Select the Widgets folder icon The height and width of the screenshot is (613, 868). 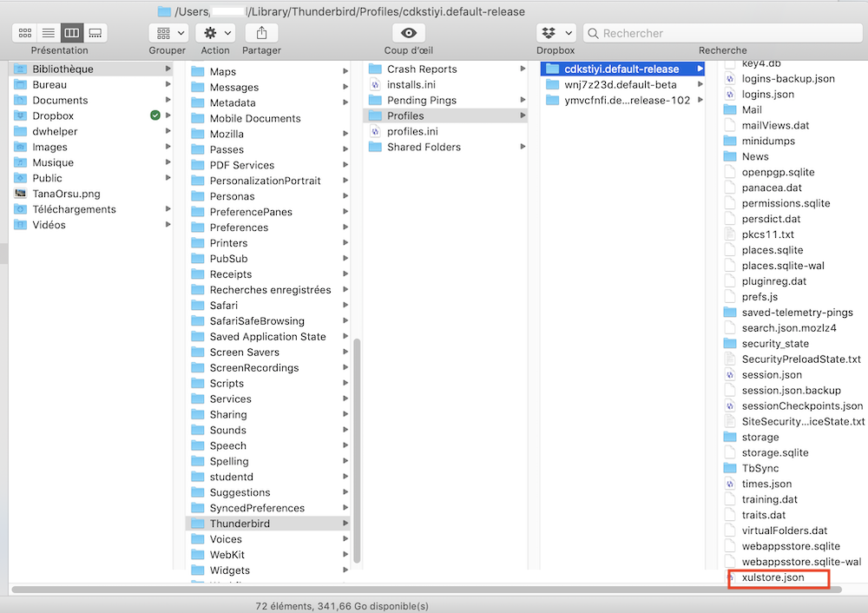pyautogui.click(x=198, y=570)
